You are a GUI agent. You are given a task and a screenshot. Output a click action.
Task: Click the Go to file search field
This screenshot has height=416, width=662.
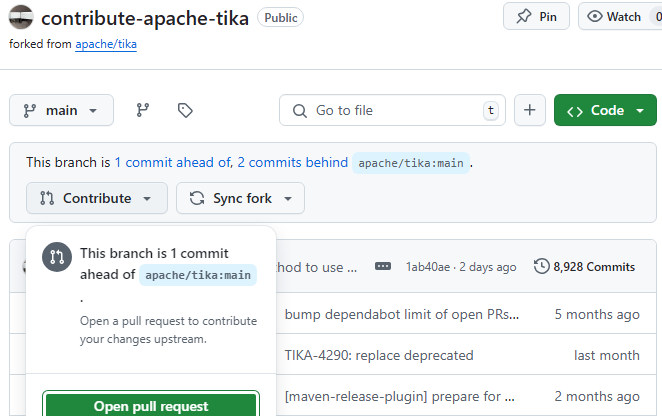coord(392,110)
